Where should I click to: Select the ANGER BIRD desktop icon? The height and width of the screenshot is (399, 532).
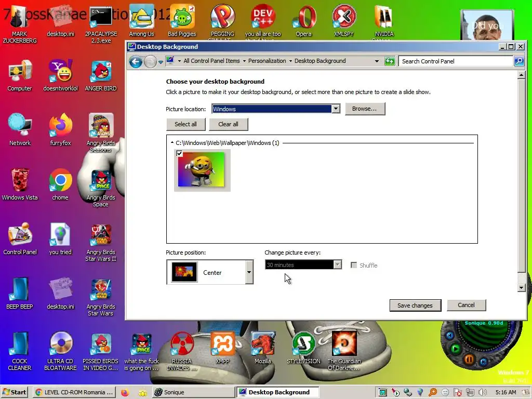[101, 75]
